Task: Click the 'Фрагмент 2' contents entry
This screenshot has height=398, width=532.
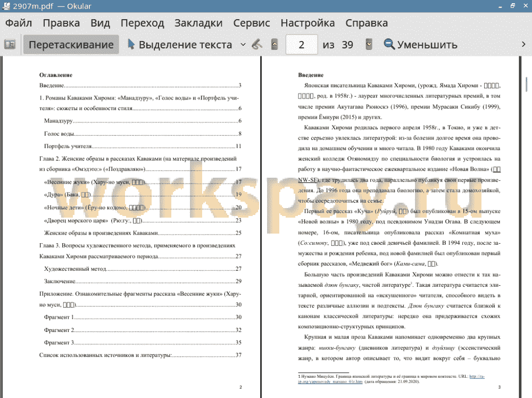Action: click(x=143, y=330)
